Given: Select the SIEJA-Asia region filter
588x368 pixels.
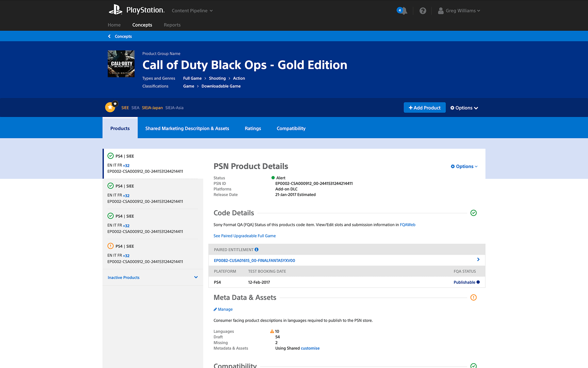Looking at the screenshot, I should click(x=174, y=108).
